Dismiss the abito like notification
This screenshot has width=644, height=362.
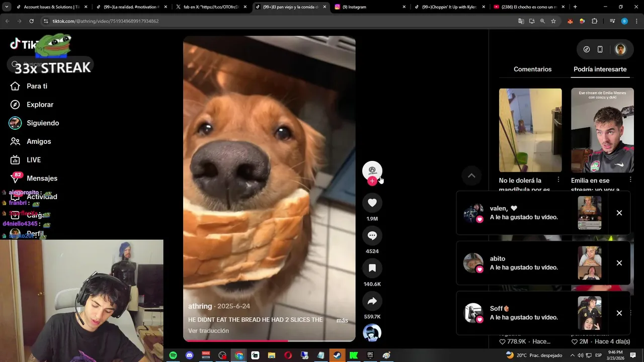[619, 263]
